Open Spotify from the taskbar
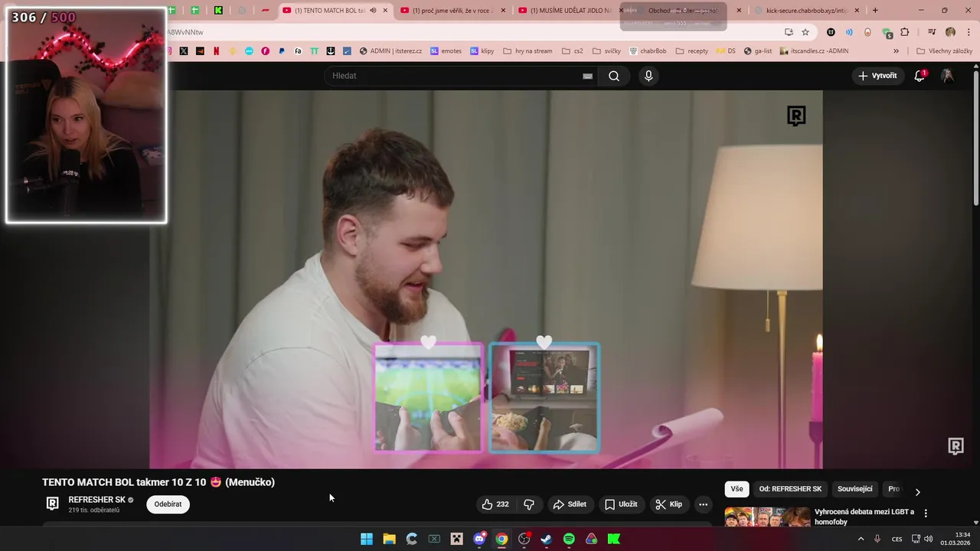Image resolution: width=980 pixels, height=551 pixels. tap(569, 539)
